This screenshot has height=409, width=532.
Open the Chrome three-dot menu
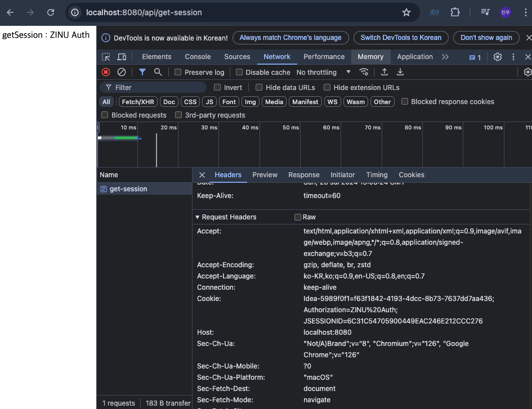pos(526,12)
